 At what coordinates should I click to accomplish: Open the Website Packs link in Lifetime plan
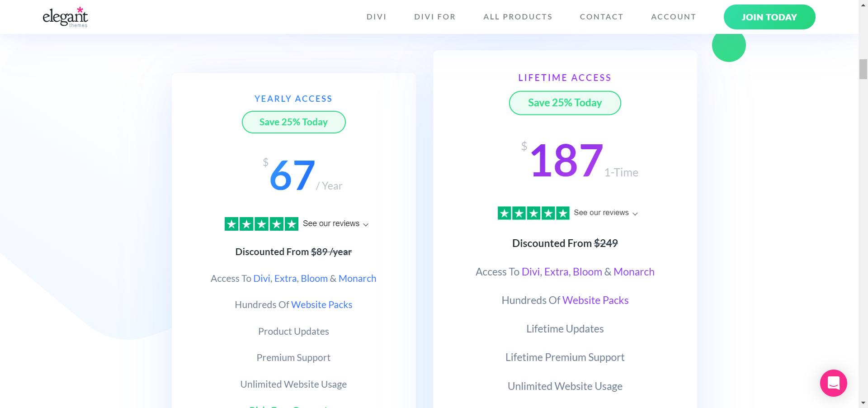(595, 300)
